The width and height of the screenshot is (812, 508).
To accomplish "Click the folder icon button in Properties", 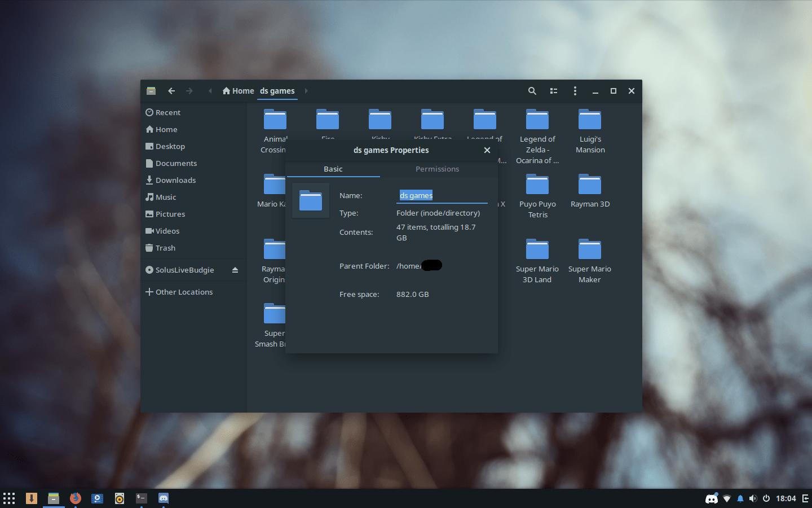I will click(311, 201).
